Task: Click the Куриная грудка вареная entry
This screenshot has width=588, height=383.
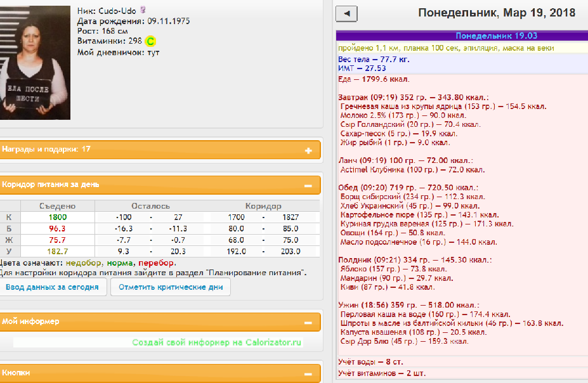Action: (x=427, y=224)
